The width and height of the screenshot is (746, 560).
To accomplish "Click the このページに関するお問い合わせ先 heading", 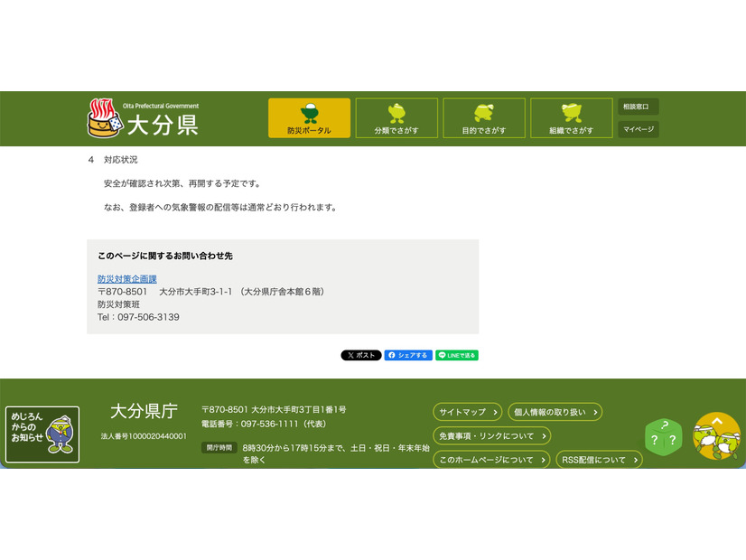I will 164,256.
